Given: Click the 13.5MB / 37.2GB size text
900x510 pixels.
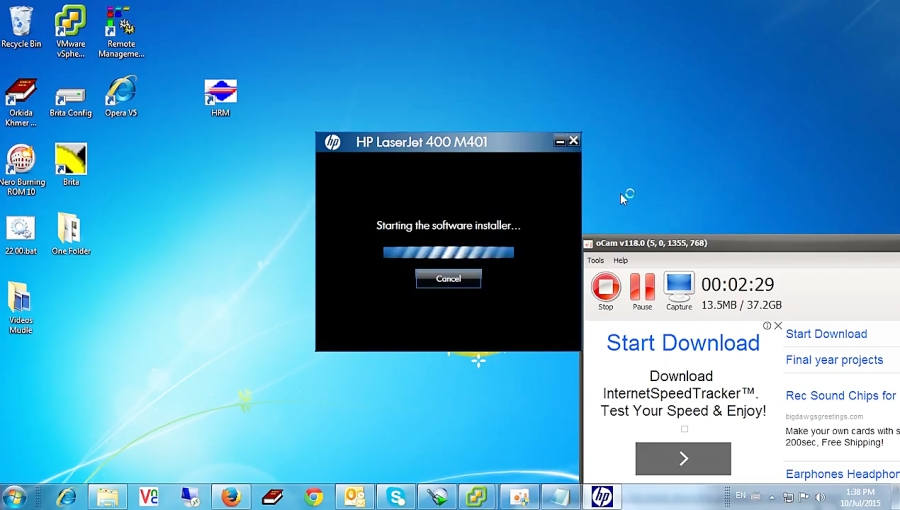Looking at the screenshot, I should (x=742, y=305).
